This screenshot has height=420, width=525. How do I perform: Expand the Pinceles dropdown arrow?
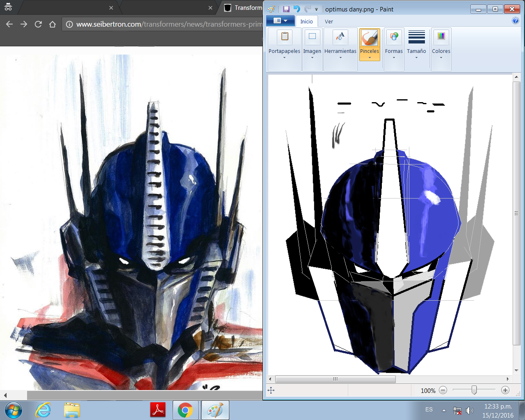coord(370,58)
